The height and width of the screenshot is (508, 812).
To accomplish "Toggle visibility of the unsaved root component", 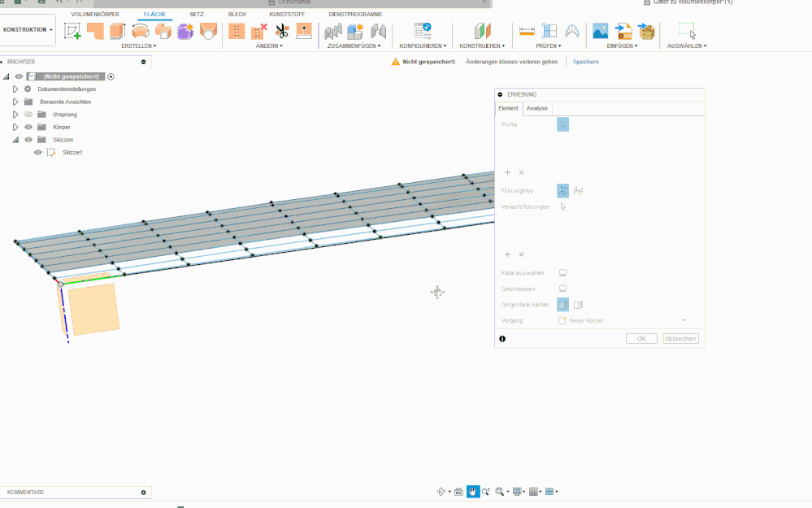I will [x=19, y=76].
